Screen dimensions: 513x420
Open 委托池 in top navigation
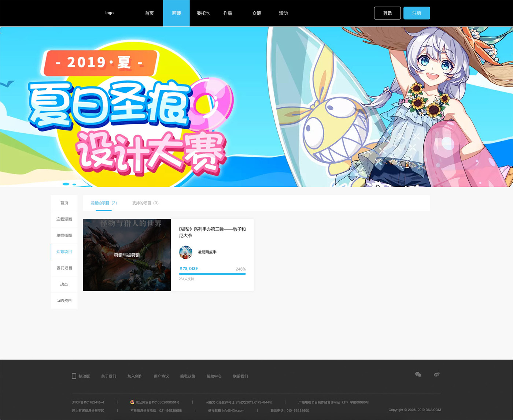pyautogui.click(x=203, y=13)
